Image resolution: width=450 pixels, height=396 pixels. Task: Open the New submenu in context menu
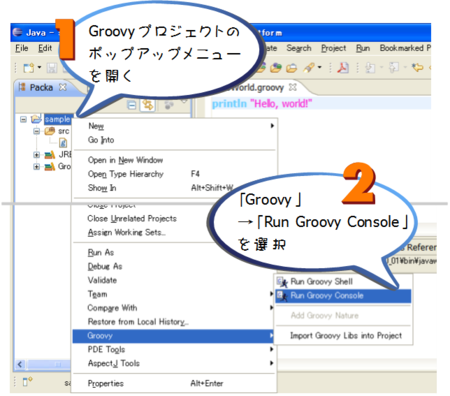pyautogui.click(x=175, y=126)
